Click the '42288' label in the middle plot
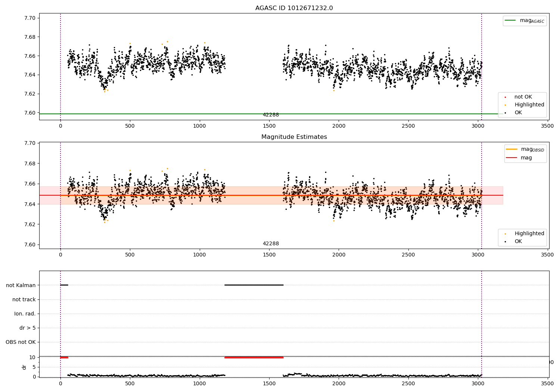 (x=271, y=244)
